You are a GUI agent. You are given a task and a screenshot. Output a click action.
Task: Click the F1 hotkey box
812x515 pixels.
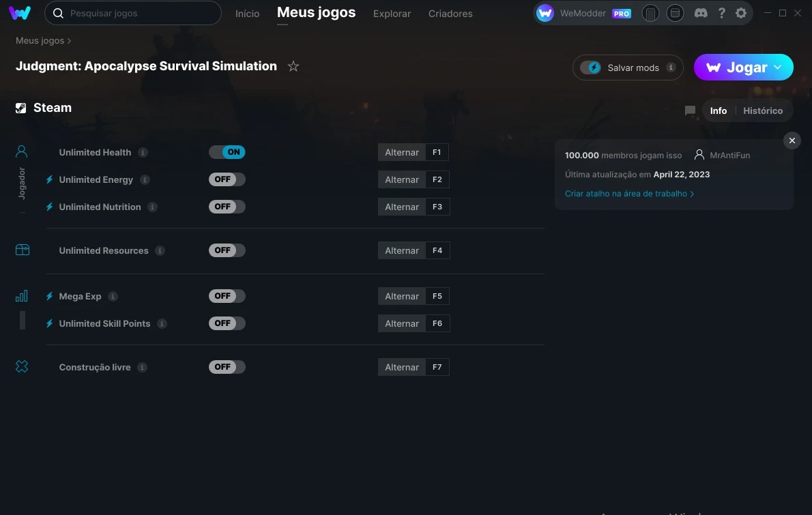(437, 152)
